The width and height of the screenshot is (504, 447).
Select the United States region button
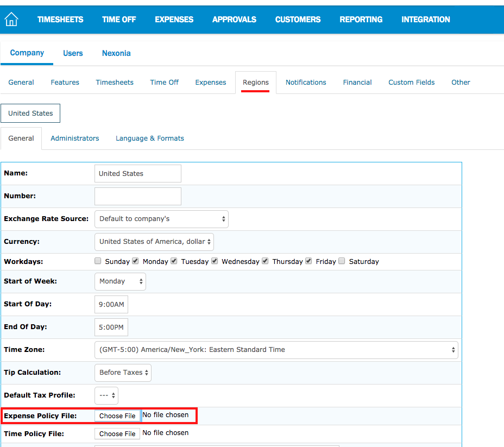[x=30, y=113]
